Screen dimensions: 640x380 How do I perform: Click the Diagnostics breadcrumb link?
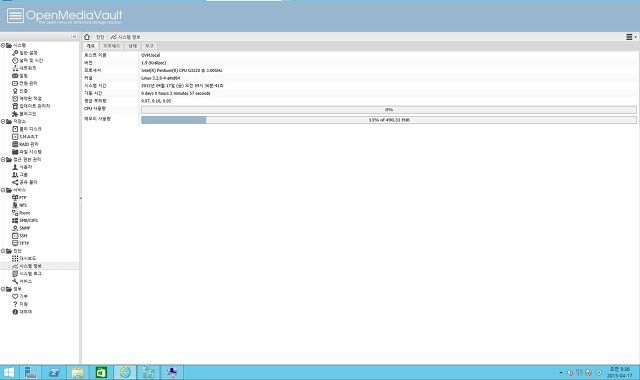pyautogui.click(x=100, y=37)
